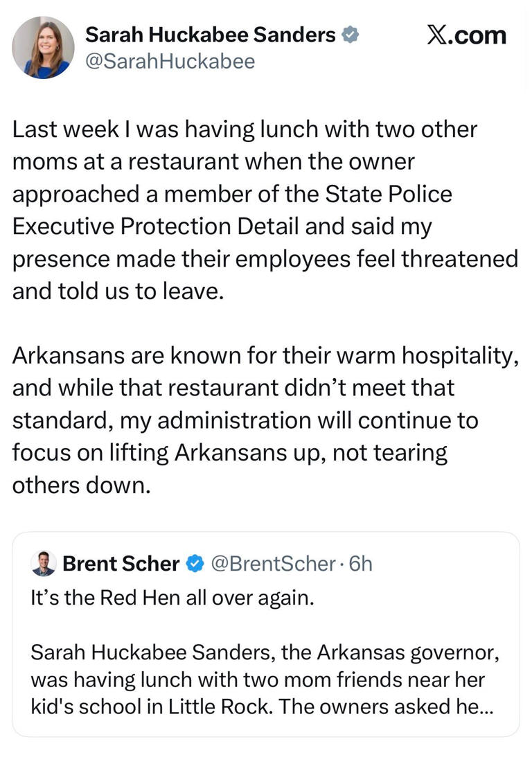The height and width of the screenshot is (757, 532).
Task: Visit the @SarahHuckabee handle
Action: tap(170, 62)
